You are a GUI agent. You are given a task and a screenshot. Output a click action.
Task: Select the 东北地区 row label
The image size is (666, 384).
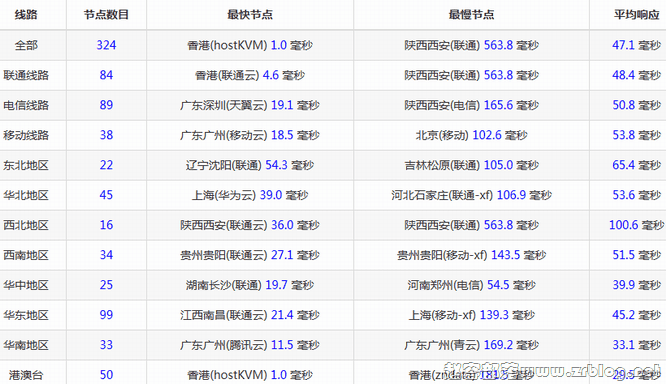tap(26, 165)
